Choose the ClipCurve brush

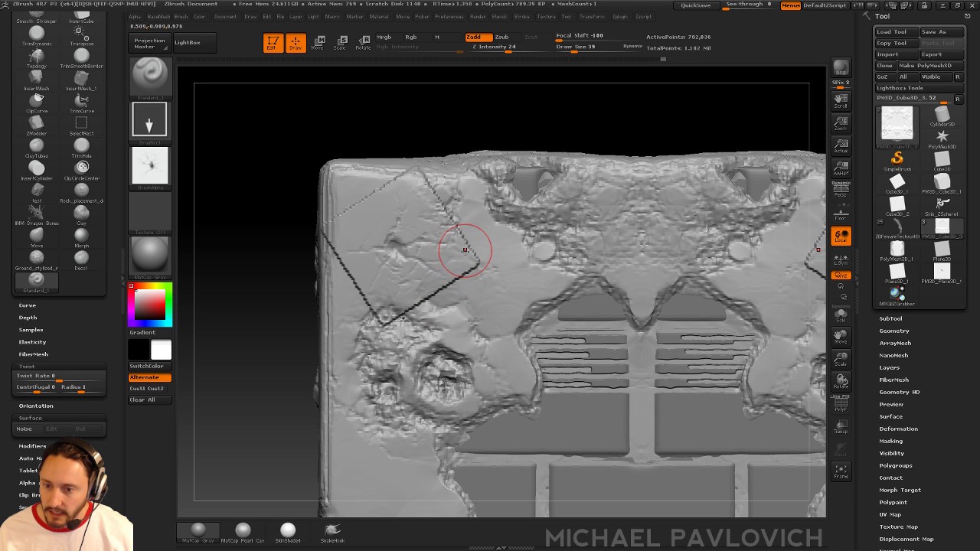36,103
